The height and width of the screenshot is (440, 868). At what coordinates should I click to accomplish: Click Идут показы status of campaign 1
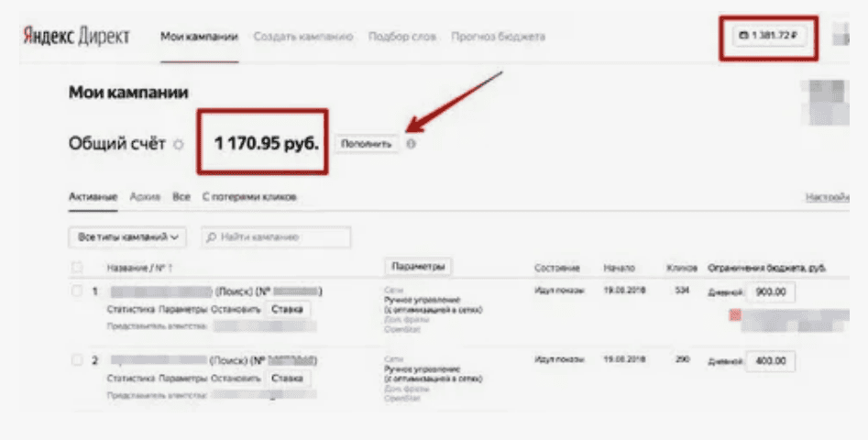[559, 291]
